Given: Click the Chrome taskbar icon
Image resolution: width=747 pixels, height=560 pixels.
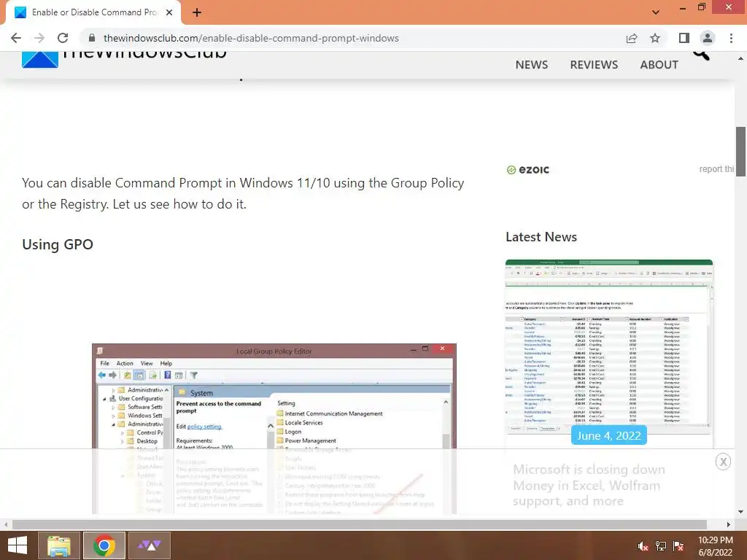Looking at the screenshot, I should point(104,545).
